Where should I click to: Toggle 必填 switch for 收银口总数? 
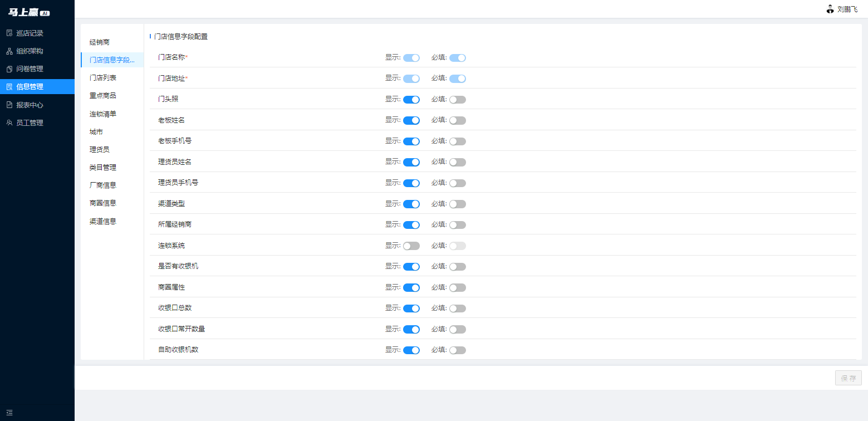(x=458, y=309)
